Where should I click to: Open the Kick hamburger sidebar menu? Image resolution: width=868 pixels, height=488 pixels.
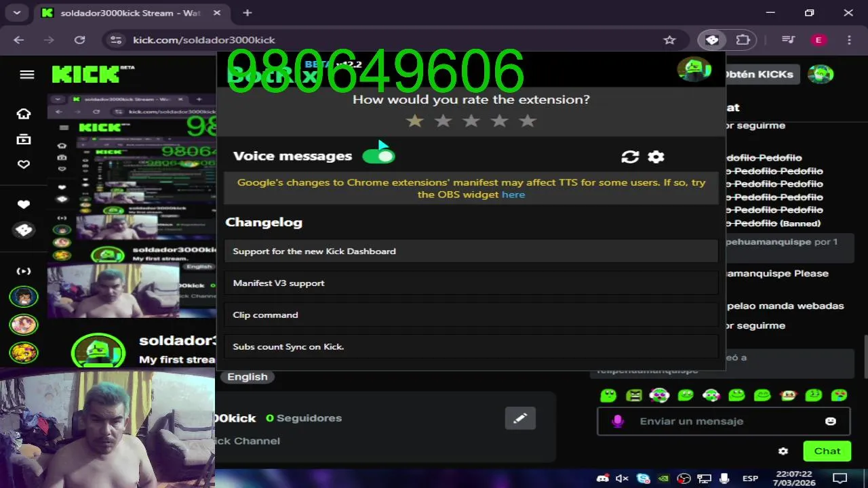(27, 75)
